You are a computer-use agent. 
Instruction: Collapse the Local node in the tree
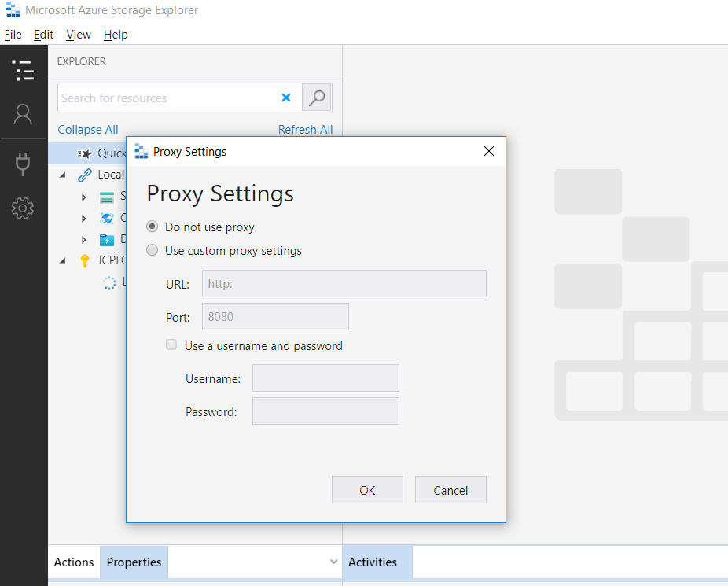(x=62, y=175)
